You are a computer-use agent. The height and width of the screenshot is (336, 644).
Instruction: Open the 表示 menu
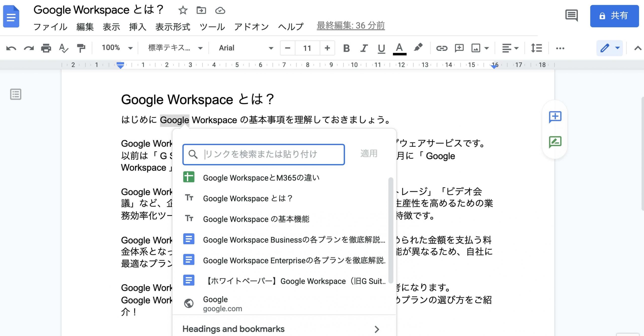coord(111,27)
